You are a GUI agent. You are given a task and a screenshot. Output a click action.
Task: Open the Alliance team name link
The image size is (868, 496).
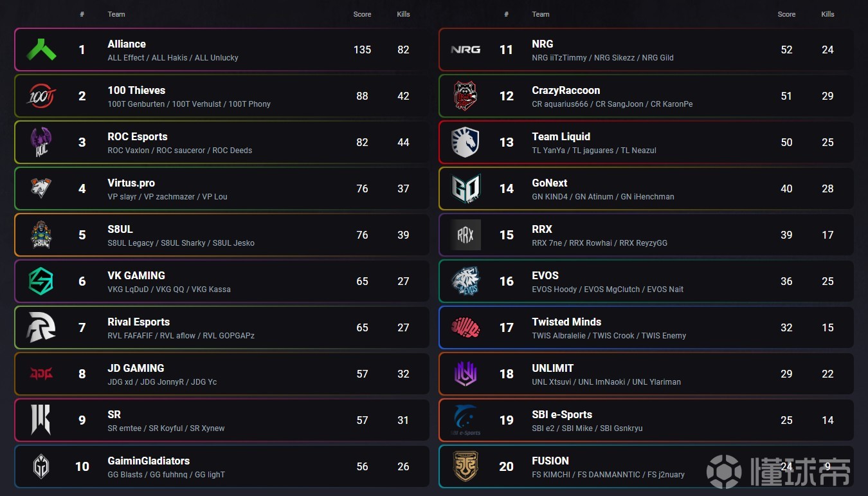click(x=127, y=44)
